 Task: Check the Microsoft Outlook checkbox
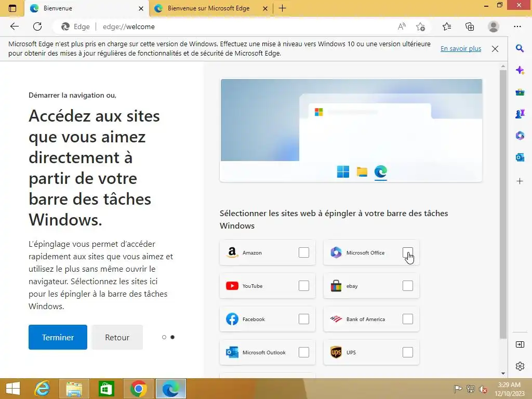(x=303, y=352)
